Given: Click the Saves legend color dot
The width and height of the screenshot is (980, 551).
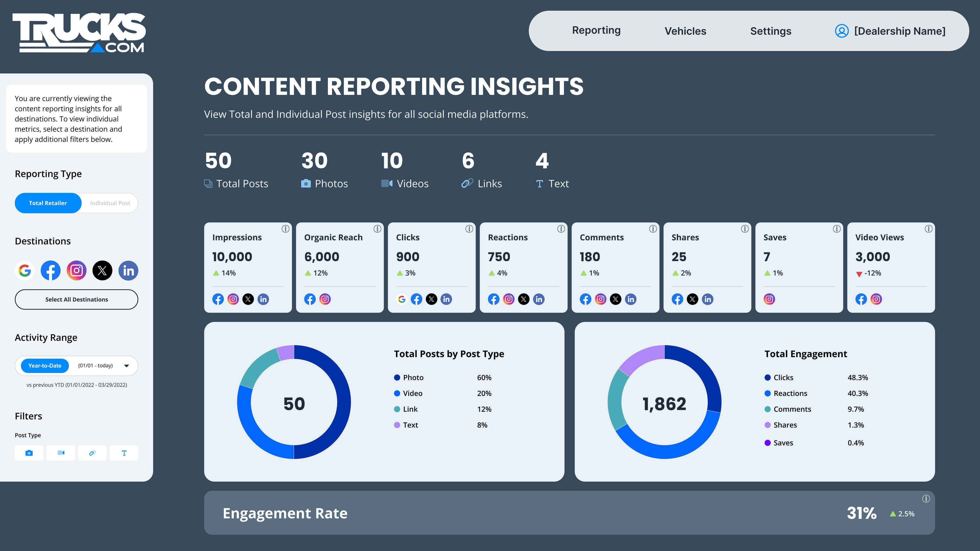Looking at the screenshot, I should [767, 443].
